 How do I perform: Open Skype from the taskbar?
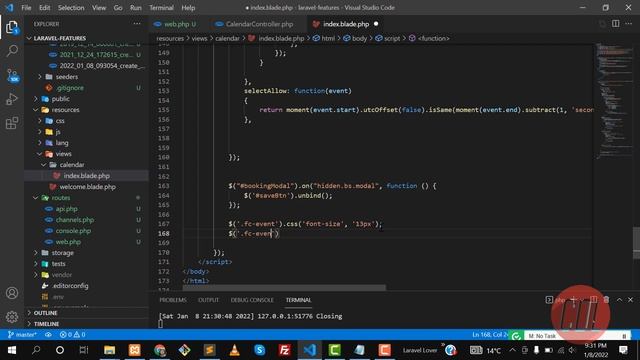coord(260,350)
